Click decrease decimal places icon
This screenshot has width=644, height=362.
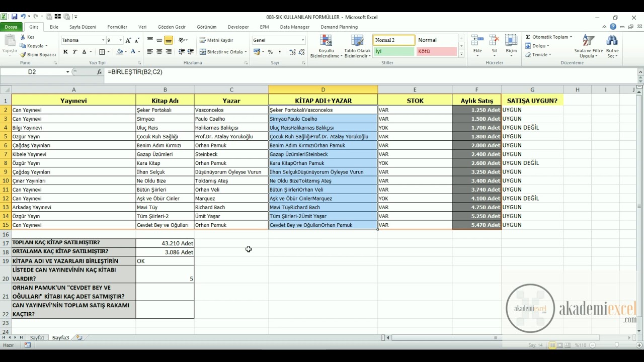(x=300, y=52)
